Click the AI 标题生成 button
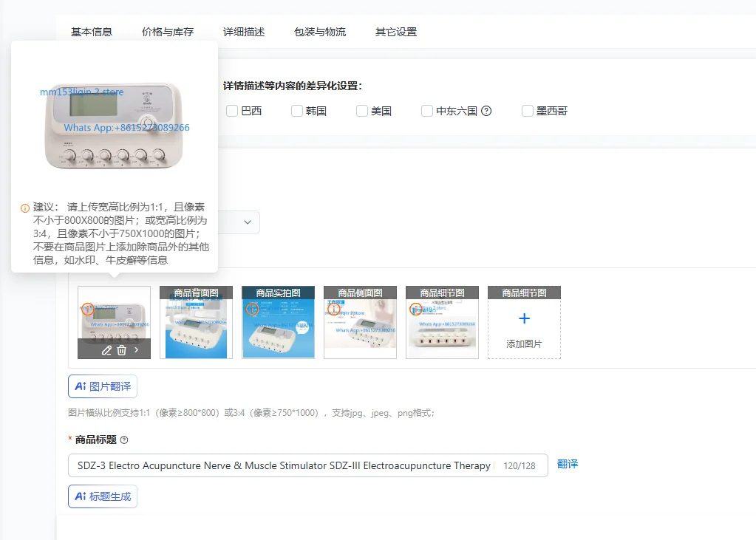Viewport: 756px width, 540px height. point(103,496)
